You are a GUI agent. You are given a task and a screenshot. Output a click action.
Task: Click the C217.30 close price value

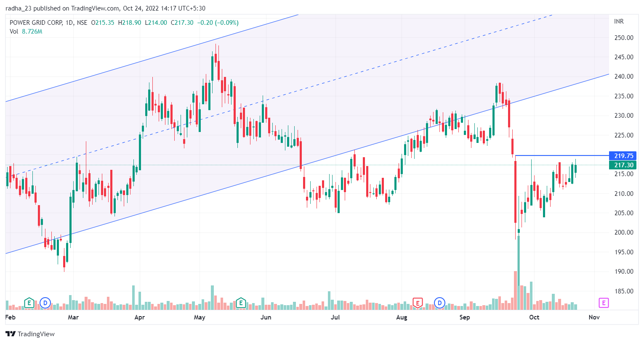pyautogui.click(x=182, y=23)
